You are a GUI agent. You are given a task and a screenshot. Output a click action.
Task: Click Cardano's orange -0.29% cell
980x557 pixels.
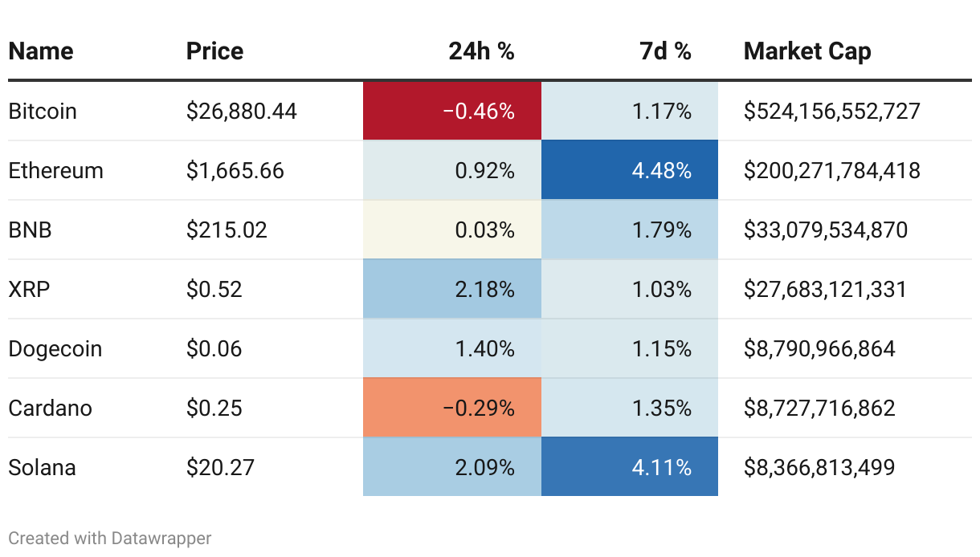(452, 408)
